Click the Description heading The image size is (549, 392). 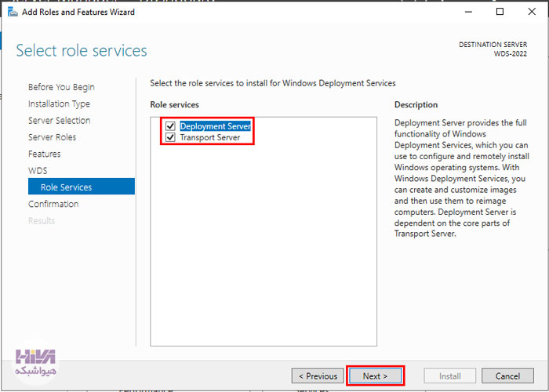click(416, 104)
